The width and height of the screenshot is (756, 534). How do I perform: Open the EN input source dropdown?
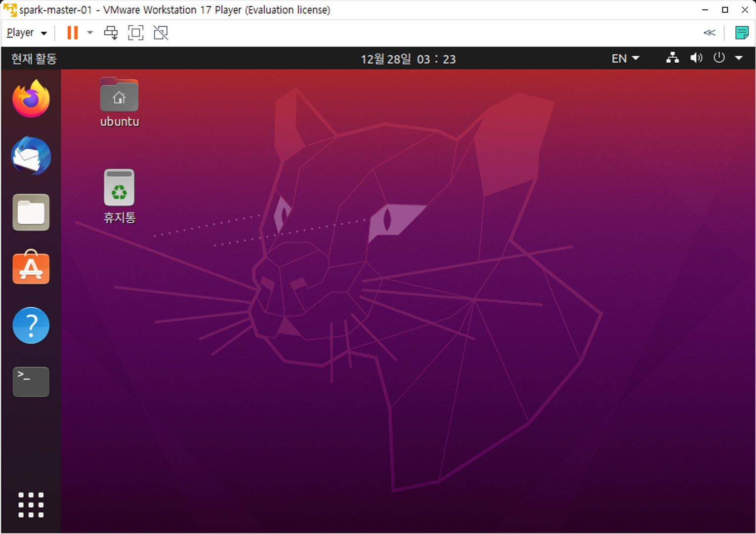[625, 58]
